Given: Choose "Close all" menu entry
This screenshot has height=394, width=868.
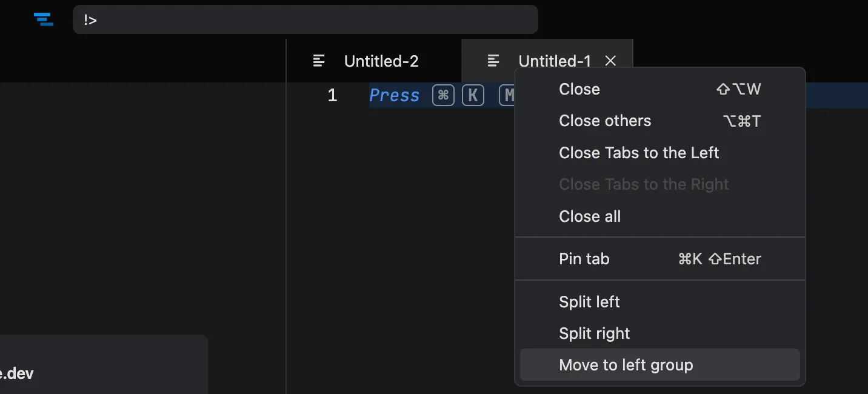Looking at the screenshot, I should coord(590,216).
